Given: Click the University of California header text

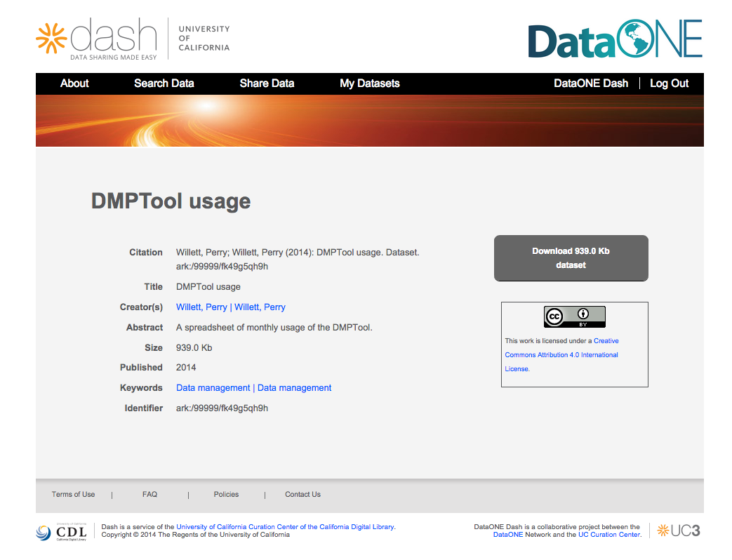Looking at the screenshot, I should [204, 39].
